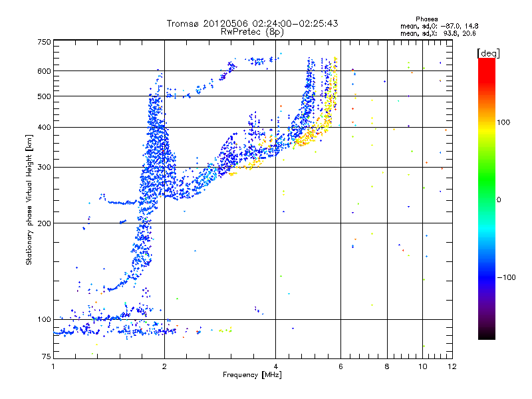
Task: Click the x-axis label '1'
Action: [53, 366]
